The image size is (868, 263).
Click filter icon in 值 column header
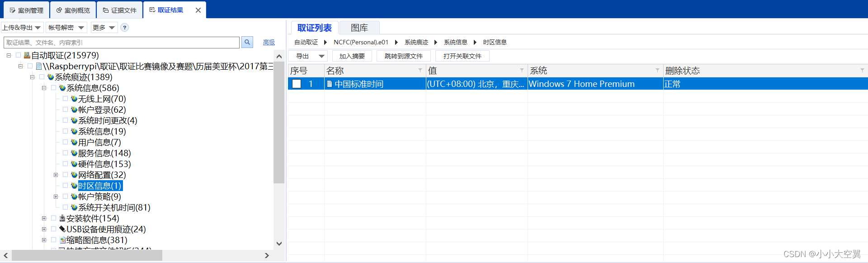pos(522,70)
